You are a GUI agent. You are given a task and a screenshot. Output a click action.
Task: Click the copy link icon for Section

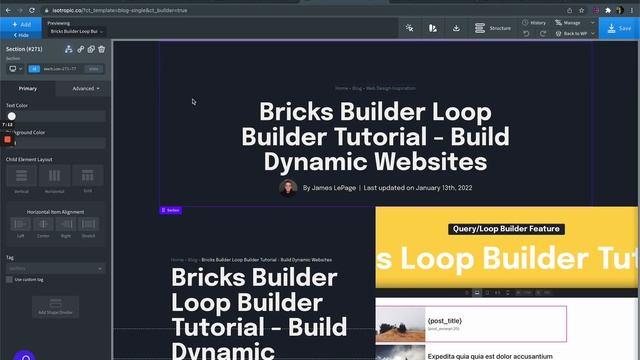coord(80,49)
